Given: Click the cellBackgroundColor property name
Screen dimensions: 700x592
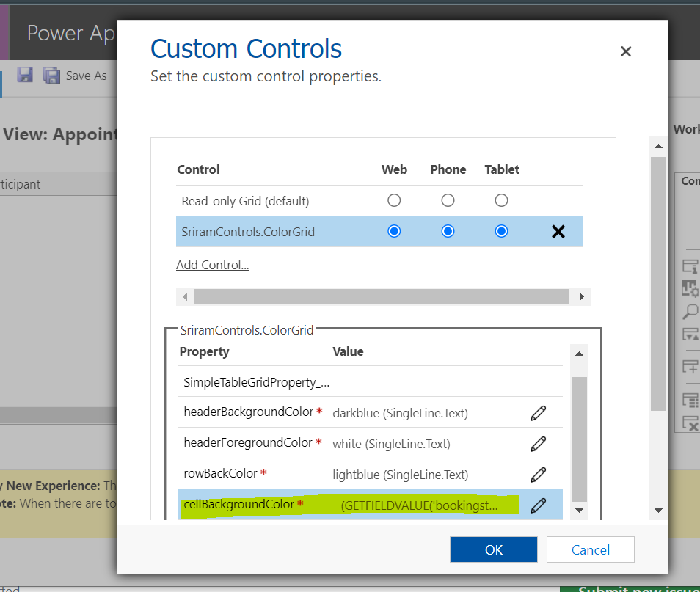Looking at the screenshot, I should pyautogui.click(x=239, y=504).
